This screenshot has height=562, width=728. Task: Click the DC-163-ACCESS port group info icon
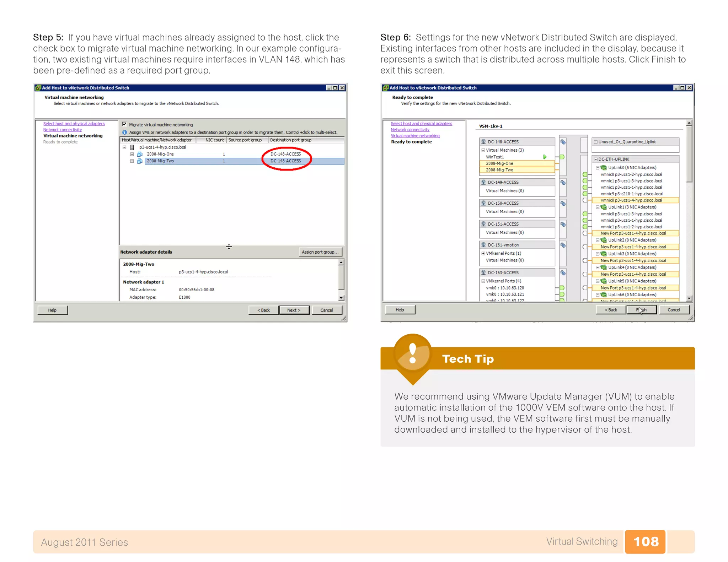[563, 273]
